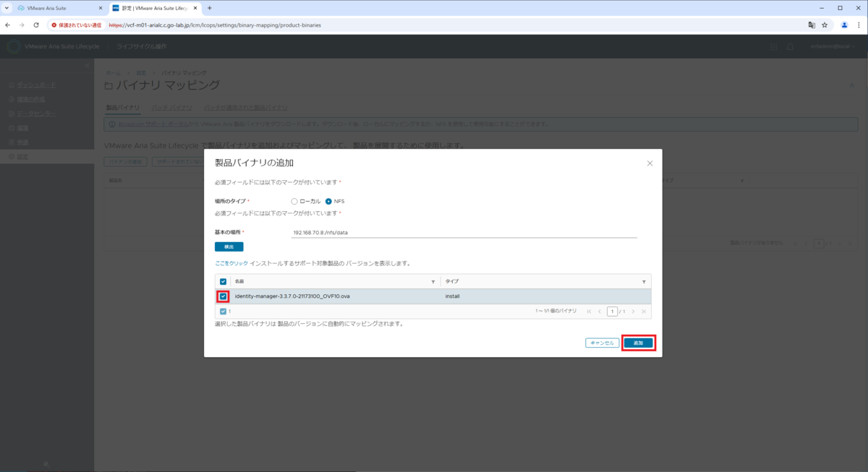The width and height of the screenshot is (868, 472).
Task: Select the ローカル location type radio
Action: point(294,201)
